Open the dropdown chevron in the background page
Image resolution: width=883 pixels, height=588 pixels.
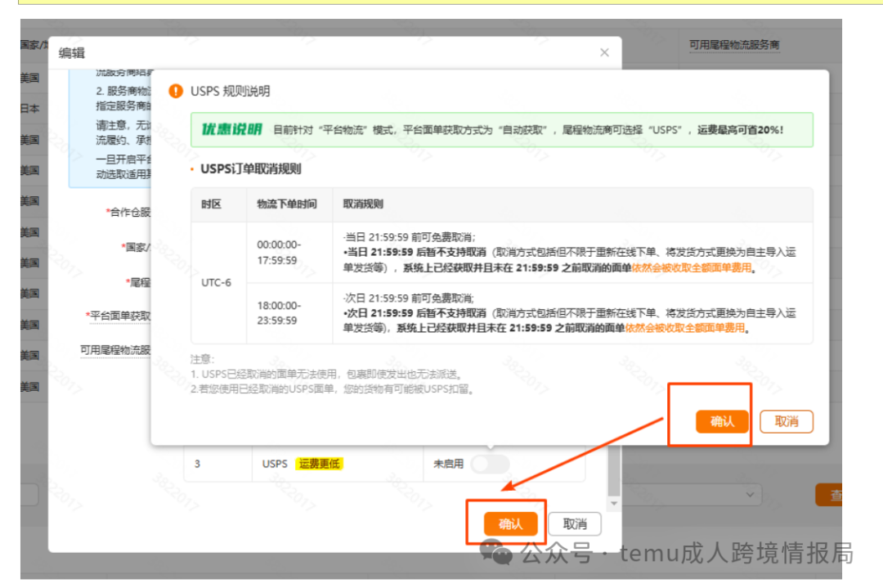click(x=750, y=495)
